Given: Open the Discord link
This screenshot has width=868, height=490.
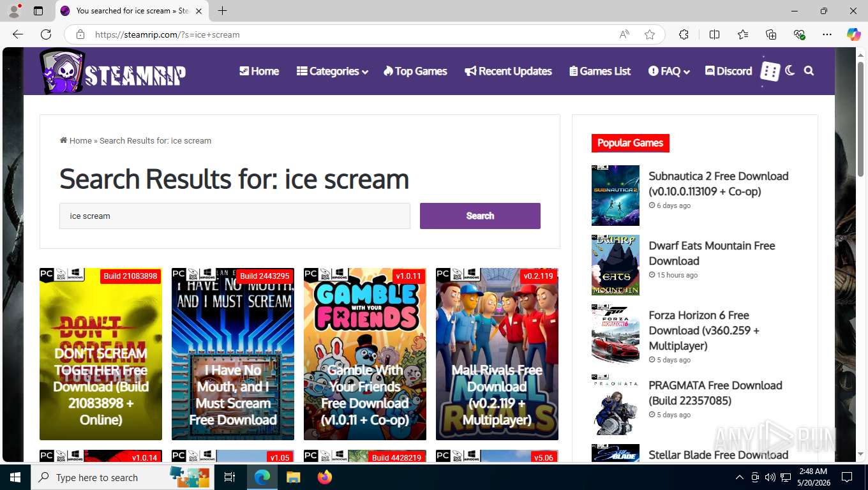Looking at the screenshot, I should click(728, 71).
